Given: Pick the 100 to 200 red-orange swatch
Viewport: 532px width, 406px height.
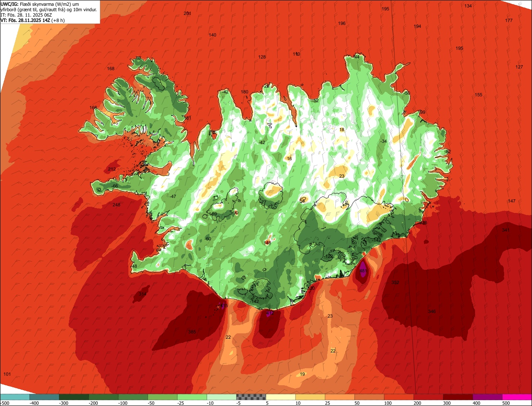Looking at the screenshot, I should pos(399,397).
